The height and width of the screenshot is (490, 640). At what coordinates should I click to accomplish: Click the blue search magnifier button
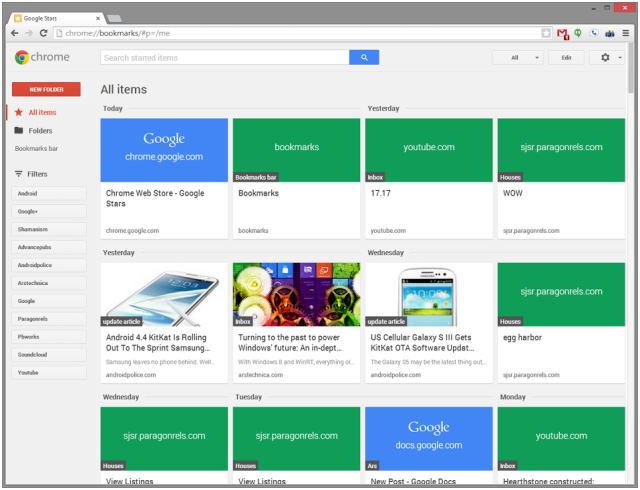click(x=364, y=58)
